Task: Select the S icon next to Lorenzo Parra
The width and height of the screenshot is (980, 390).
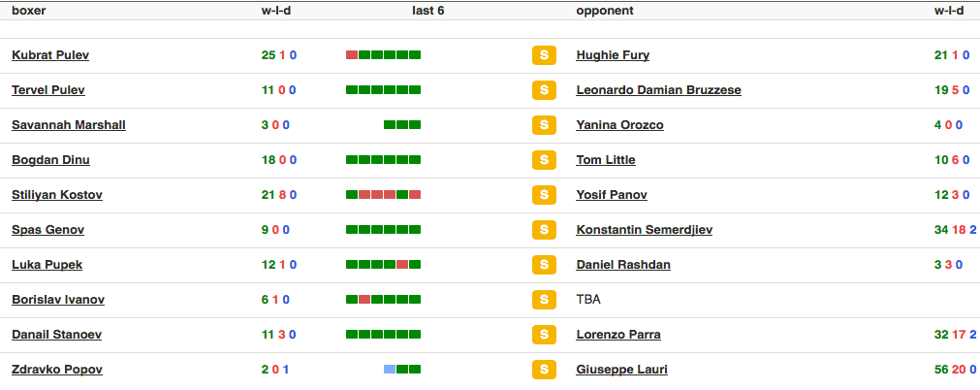Action: click(x=544, y=335)
